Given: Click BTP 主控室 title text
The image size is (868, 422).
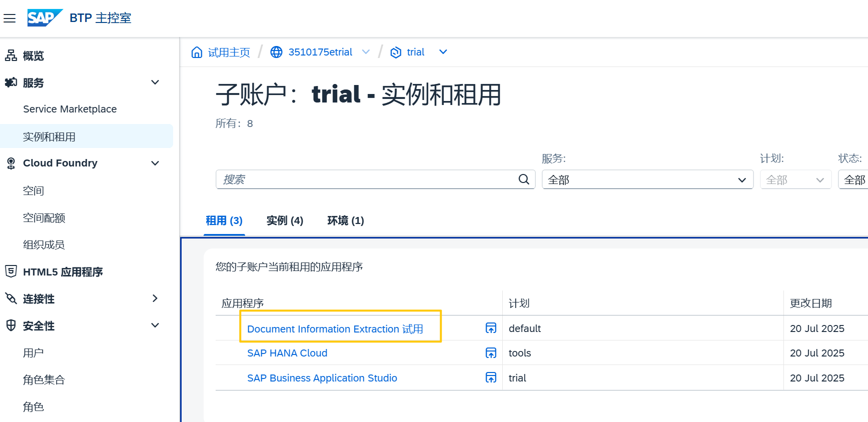Looking at the screenshot, I should coord(100,18).
